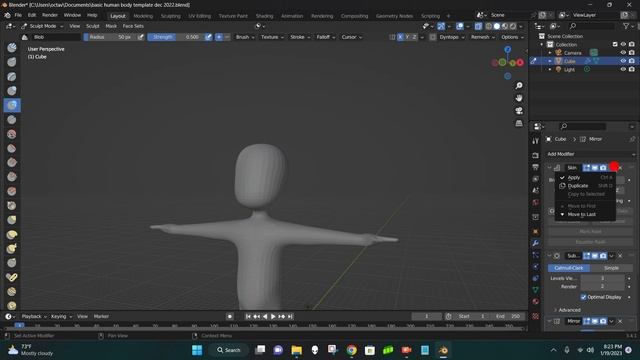Switch perspective/orthographic with grid gizmo icon
640x360 pixels.
519,123
